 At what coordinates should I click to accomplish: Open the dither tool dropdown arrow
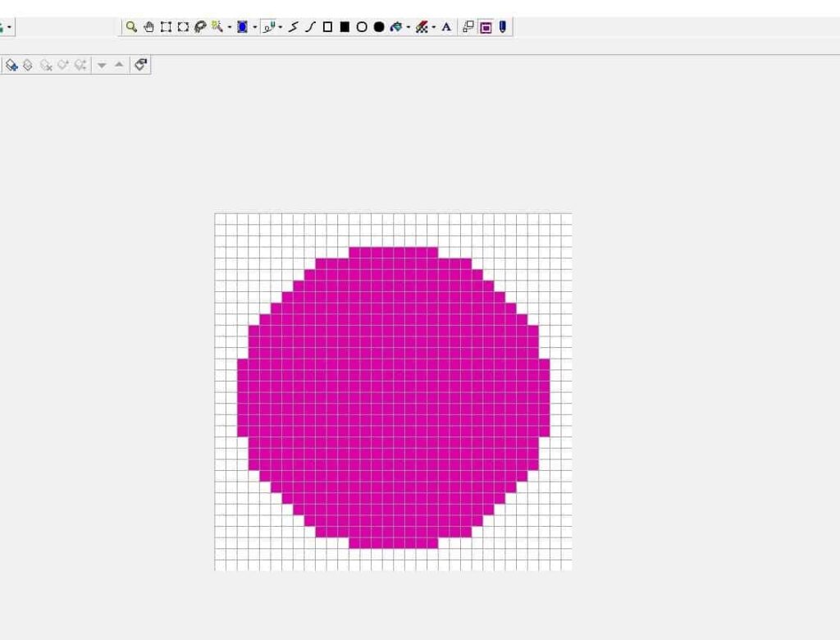tap(433, 27)
